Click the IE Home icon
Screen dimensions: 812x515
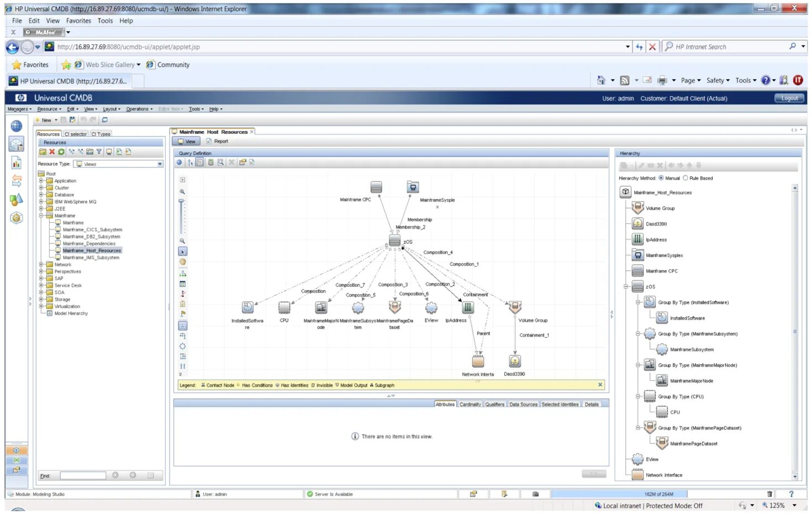(x=601, y=80)
